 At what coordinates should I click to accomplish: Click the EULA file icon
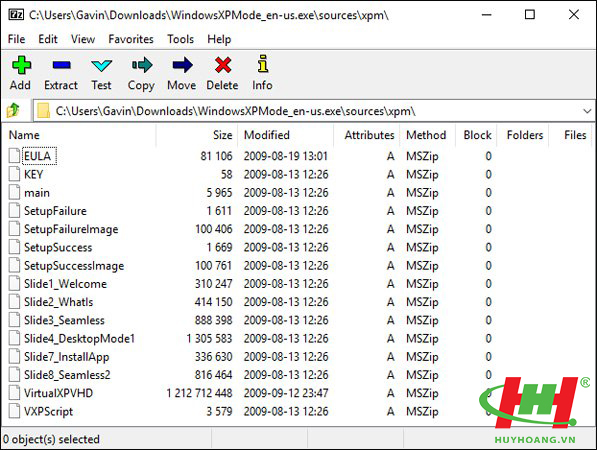[14, 156]
